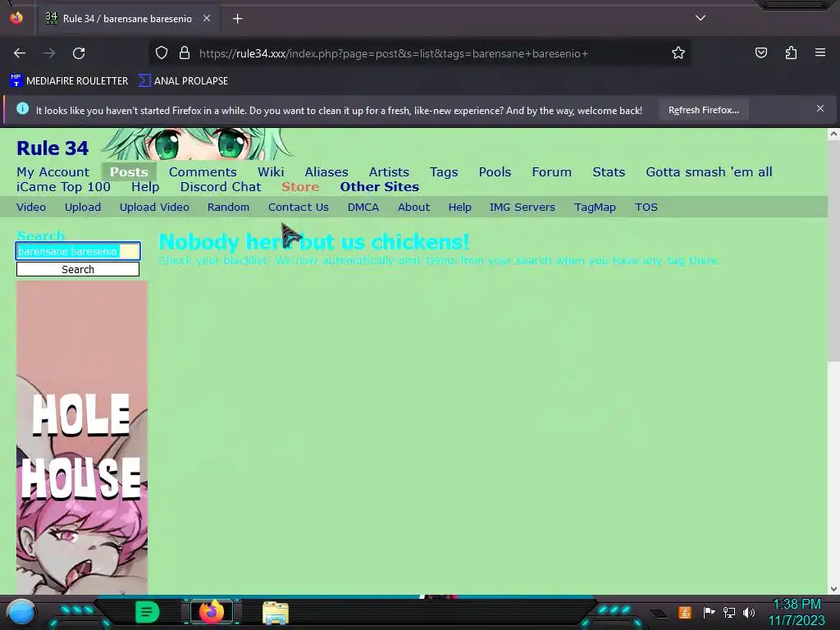
Task: Open the TagMap page
Action: (x=595, y=208)
